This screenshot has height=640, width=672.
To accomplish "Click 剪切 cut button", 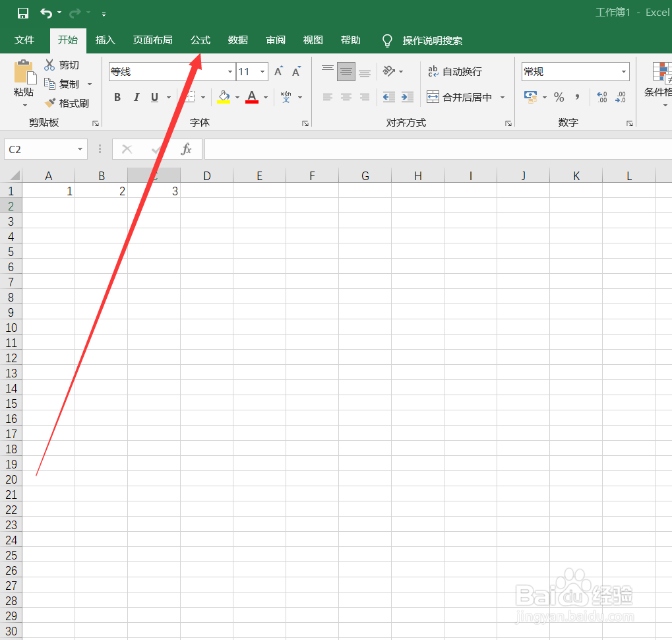I will tap(62, 65).
